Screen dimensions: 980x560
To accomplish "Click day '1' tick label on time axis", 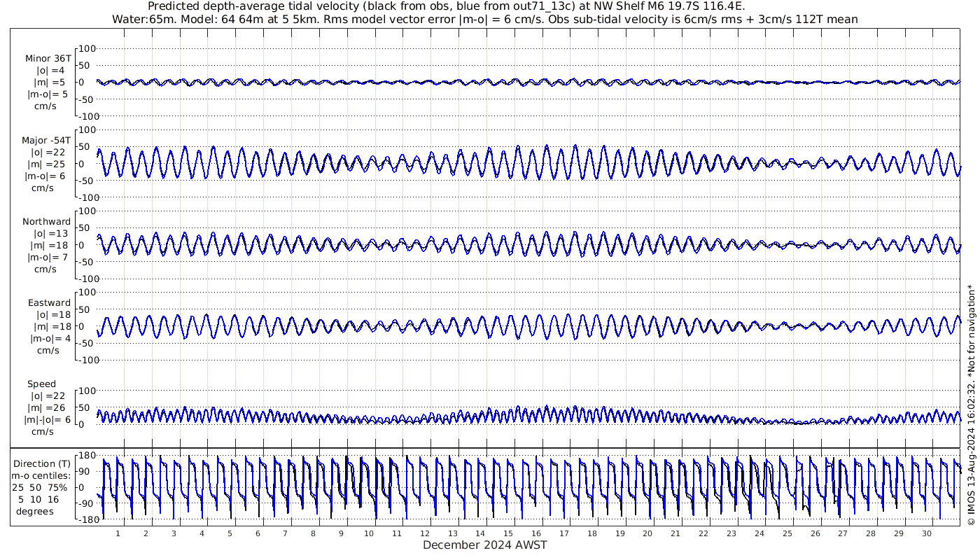I will [118, 533].
